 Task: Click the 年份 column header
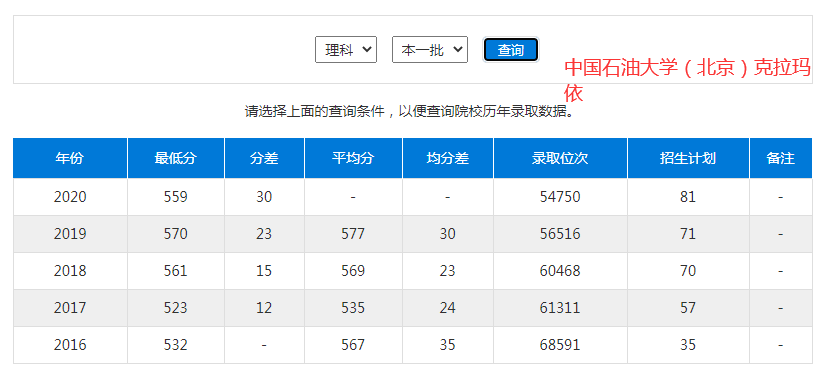point(70,158)
